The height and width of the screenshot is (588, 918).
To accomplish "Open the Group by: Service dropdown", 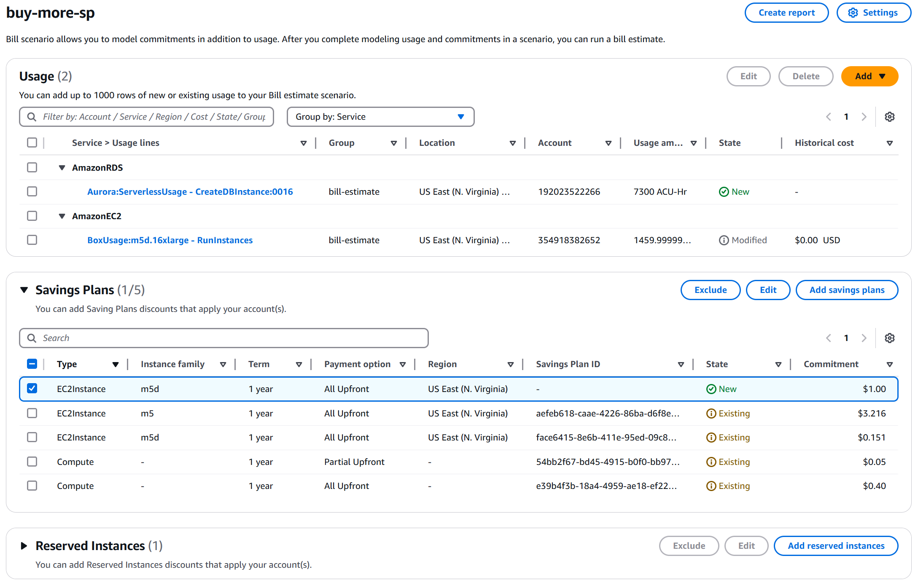I will click(380, 117).
